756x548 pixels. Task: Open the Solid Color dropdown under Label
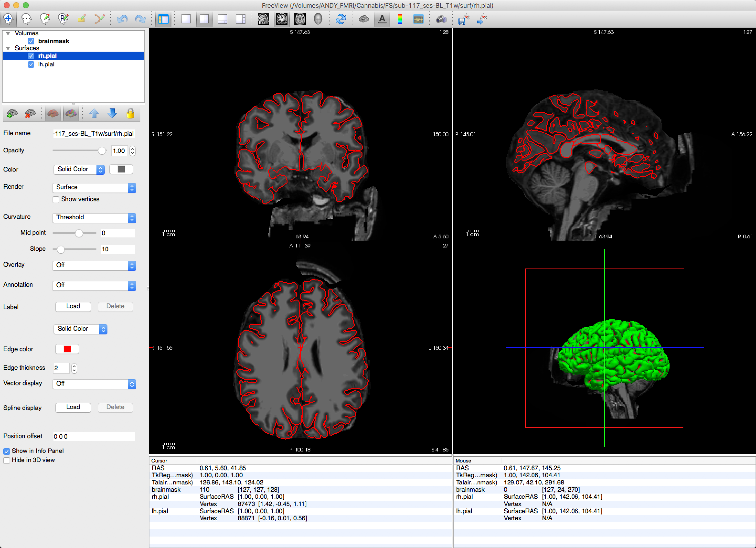(x=80, y=329)
